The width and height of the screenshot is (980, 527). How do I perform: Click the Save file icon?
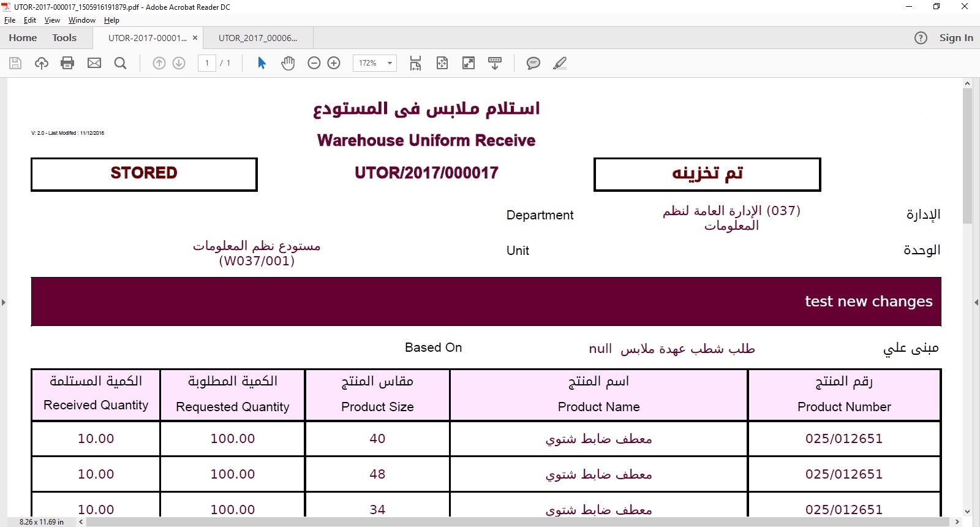15,63
